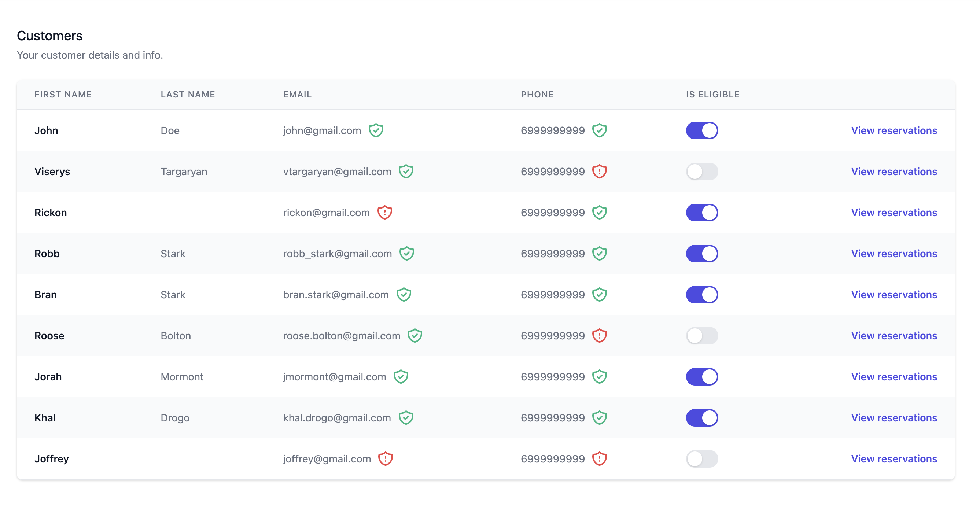Image resolution: width=980 pixels, height=505 pixels.
Task: View reservations for Bran Stark
Action: pos(894,295)
